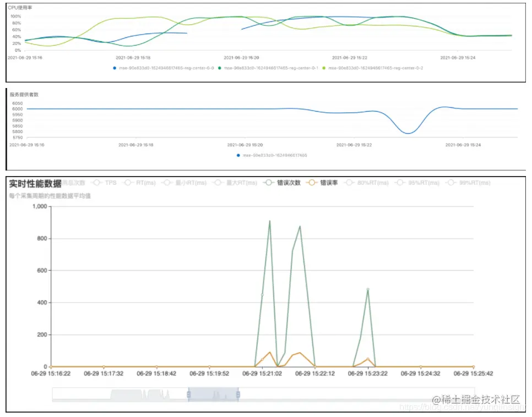Click the left handle of the zoom slider
This screenshot has height=417, width=532.
click(189, 394)
